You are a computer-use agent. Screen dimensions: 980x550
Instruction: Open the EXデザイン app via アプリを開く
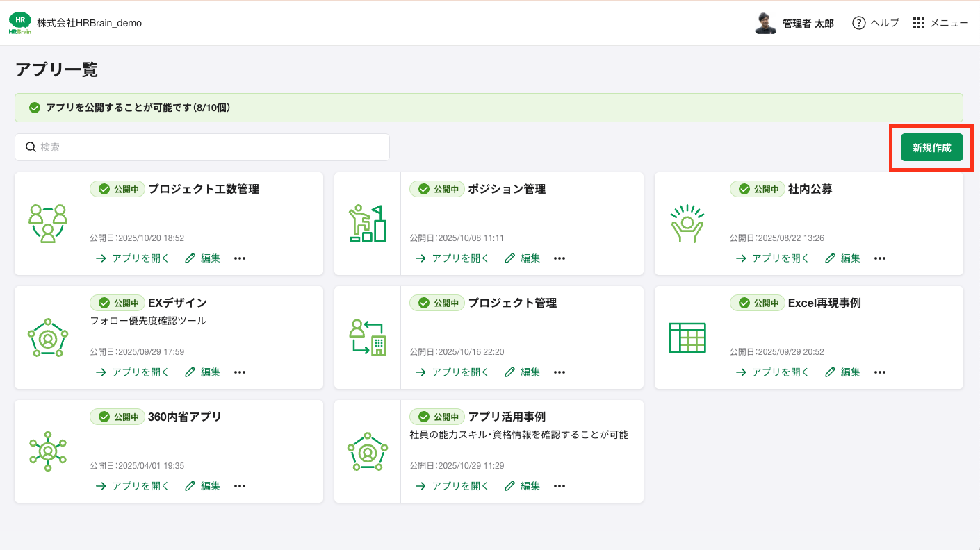pos(133,372)
